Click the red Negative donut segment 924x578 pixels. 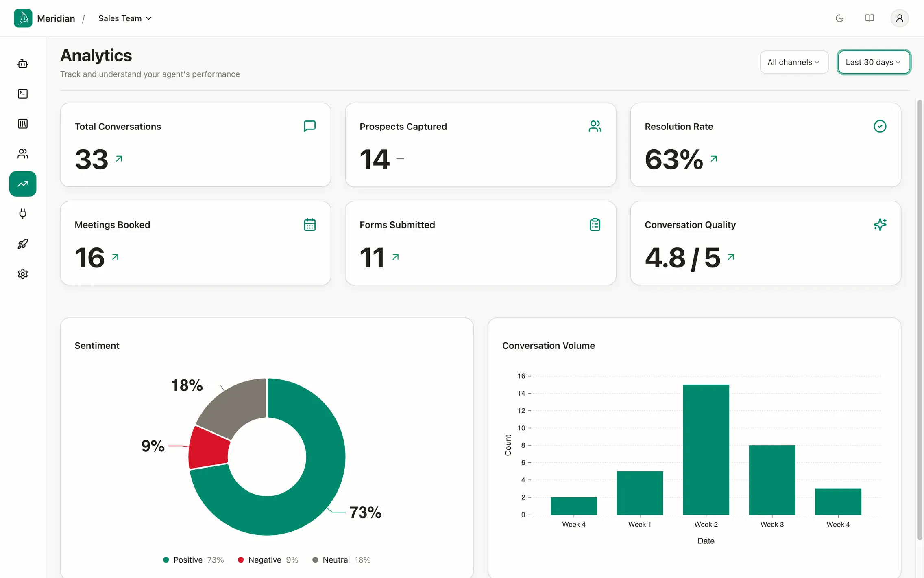[209, 448]
